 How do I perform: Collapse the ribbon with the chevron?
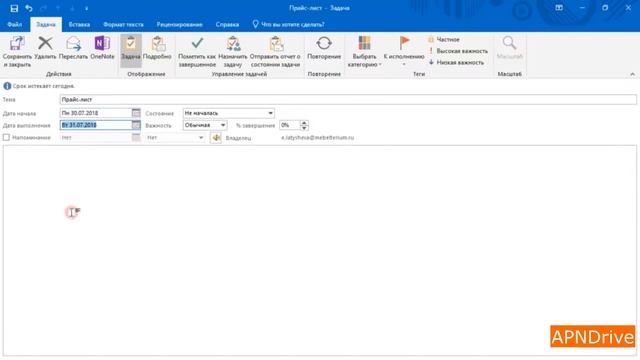(x=632, y=74)
